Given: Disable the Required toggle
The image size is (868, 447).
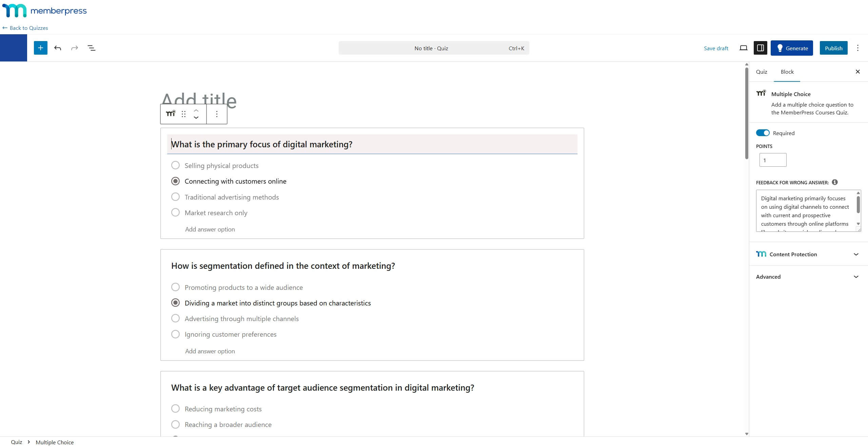Looking at the screenshot, I should point(763,133).
